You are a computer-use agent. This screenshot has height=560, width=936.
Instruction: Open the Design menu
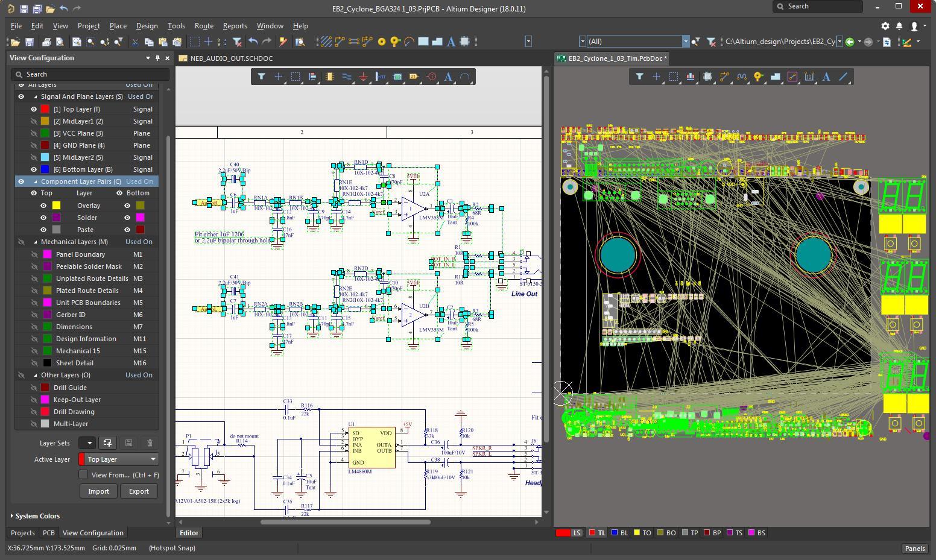click(147, 26)
